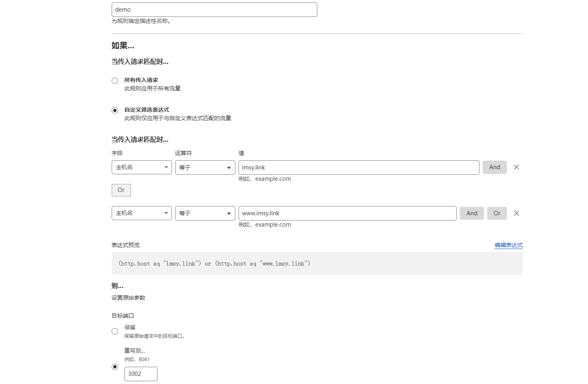Delete the www.imsy.link condition with X icon

[517, 213]
